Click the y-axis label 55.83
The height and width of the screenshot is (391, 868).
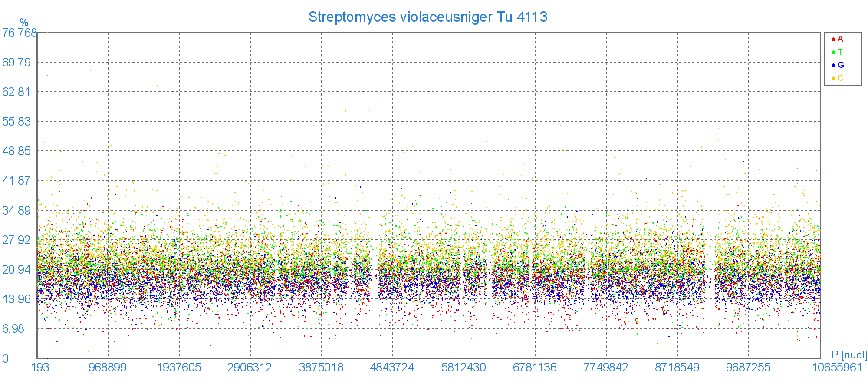(16, 122)
